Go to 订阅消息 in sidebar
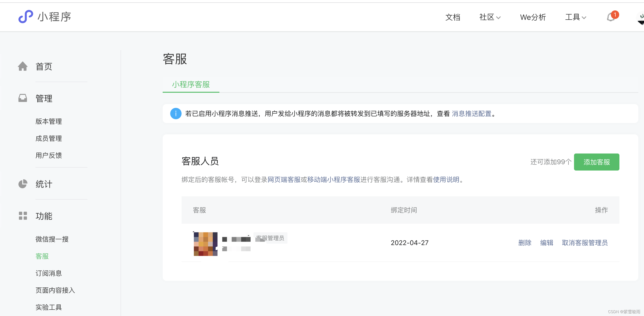The width and height of the screenshot is (644, 316). pyautogui.click(x=48, y=273)
